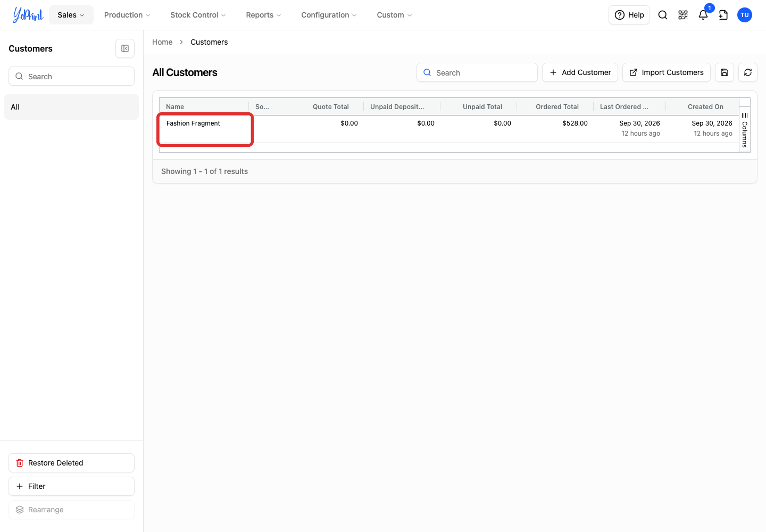Focus the All Customers search field

point(477,72)
